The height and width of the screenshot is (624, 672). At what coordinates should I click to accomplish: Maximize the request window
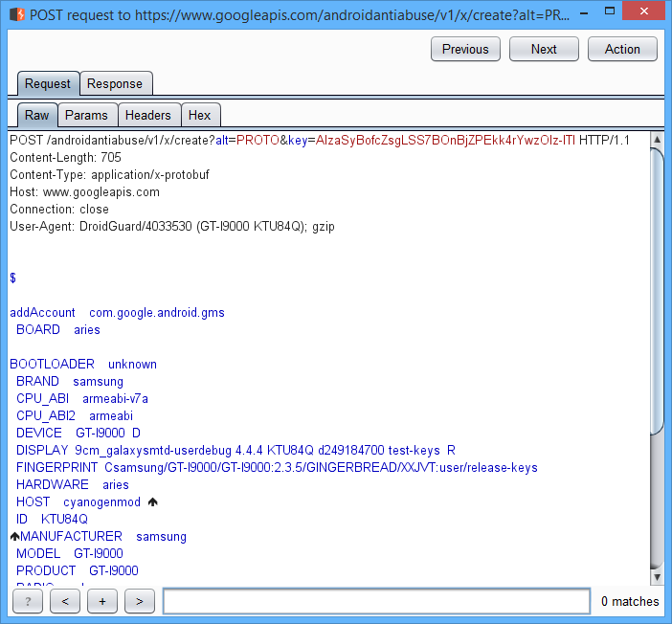[x=610, y=11]
